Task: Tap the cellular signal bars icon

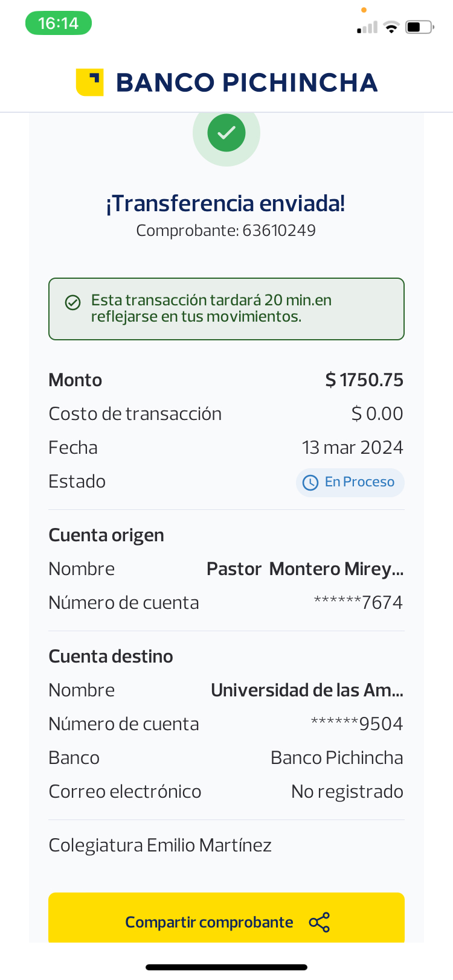Action: coord(367,27)
